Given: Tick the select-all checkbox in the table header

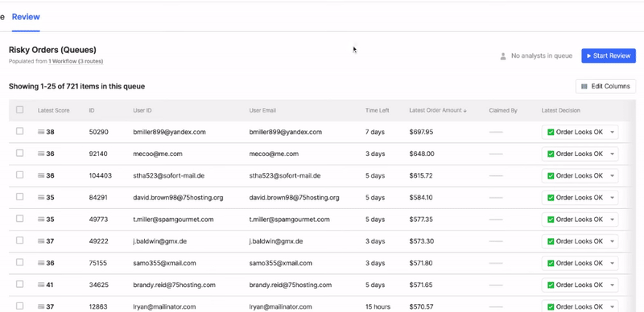Looking at the screenshot, I should (x=19, y=109).
